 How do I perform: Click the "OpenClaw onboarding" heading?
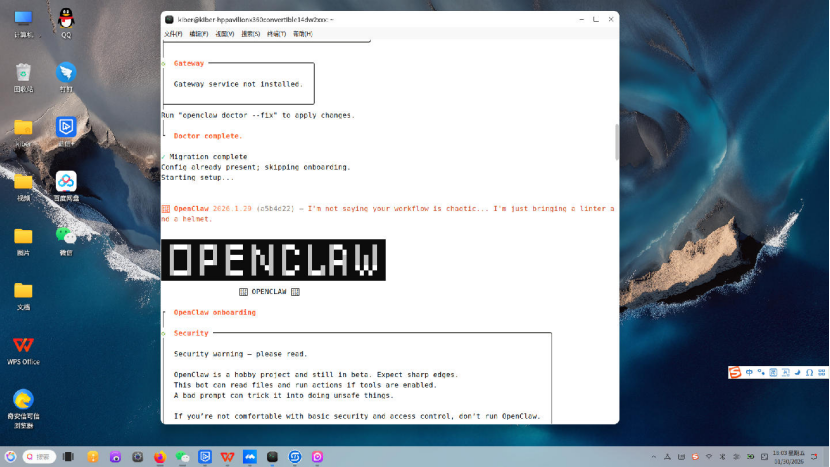(x=214, y=312)
